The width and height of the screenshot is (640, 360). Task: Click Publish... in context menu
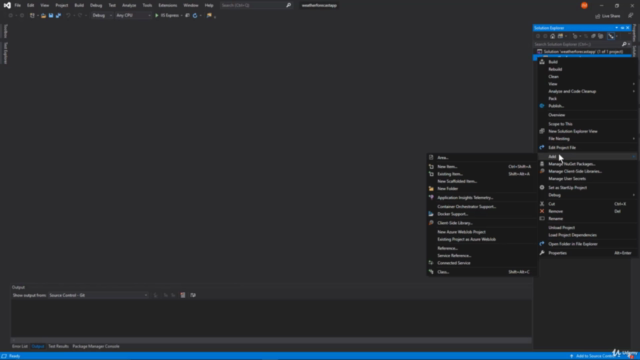pyautogui.click(x=587, y=106)
